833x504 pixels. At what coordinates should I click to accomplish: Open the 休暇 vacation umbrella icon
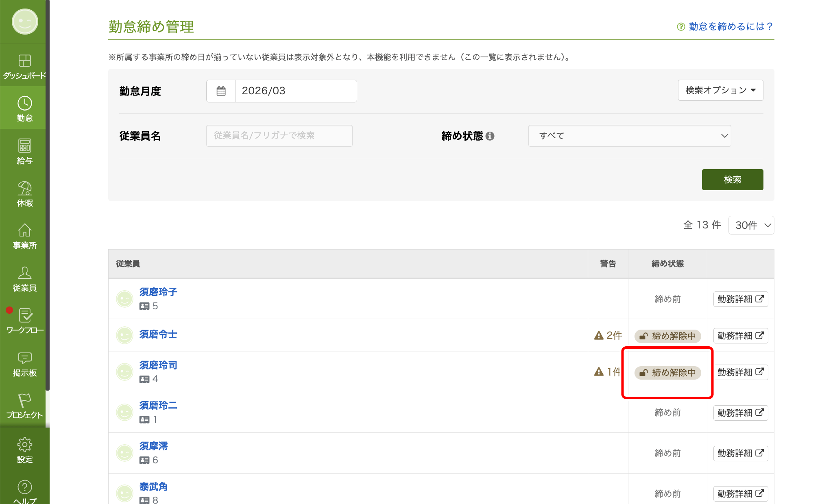pos(24,189)
